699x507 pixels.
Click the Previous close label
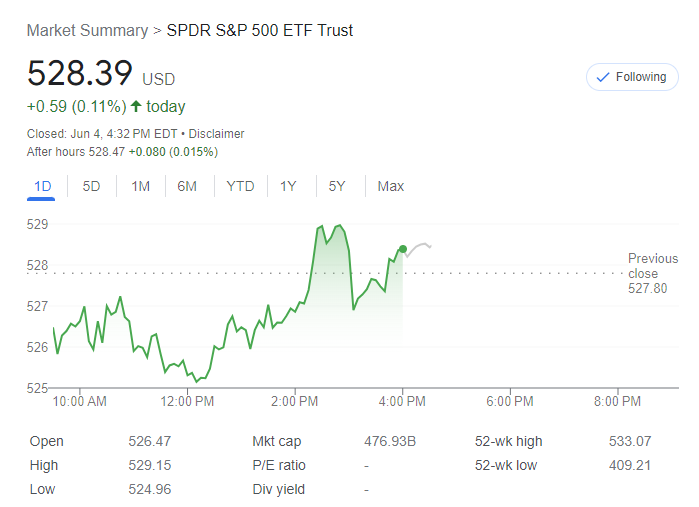[x=652, y=266]
